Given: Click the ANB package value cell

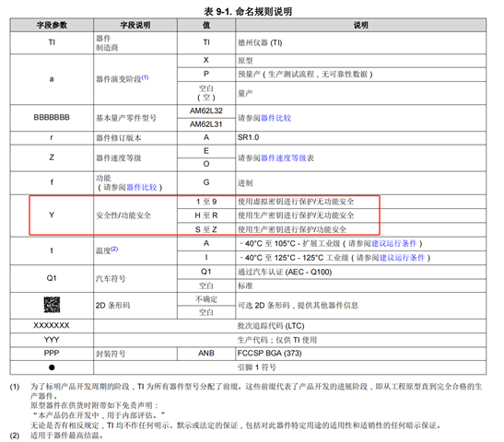Looking at the screenshot, I should (x=206, y=354).
